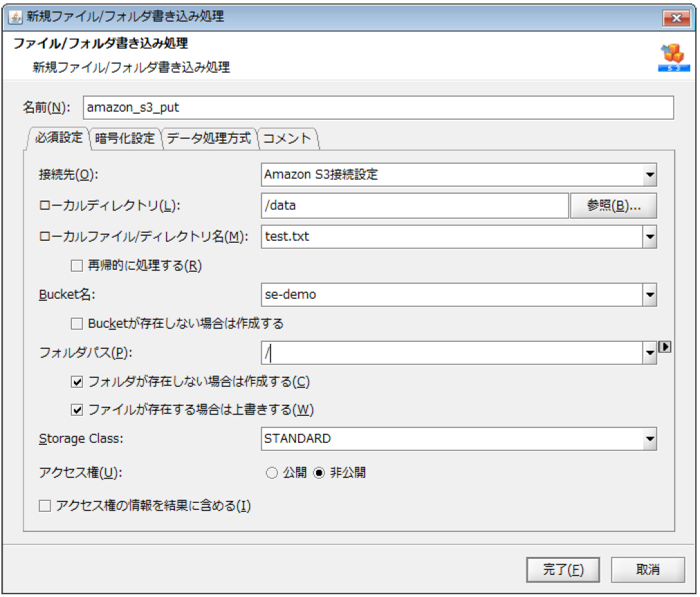The width and height of the screenshot is (700, 597).
Task: Open the 接続先 dropdown list
Action: tap(650, 175)
